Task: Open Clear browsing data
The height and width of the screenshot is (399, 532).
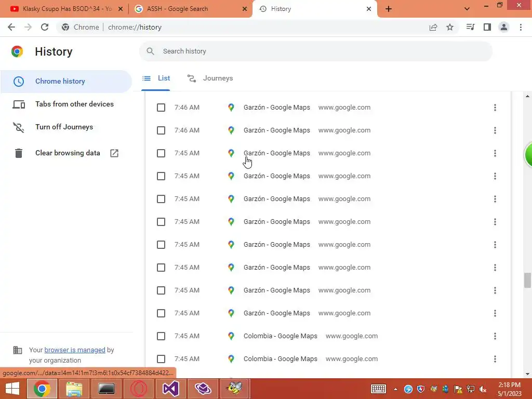Action: (66, 153)
